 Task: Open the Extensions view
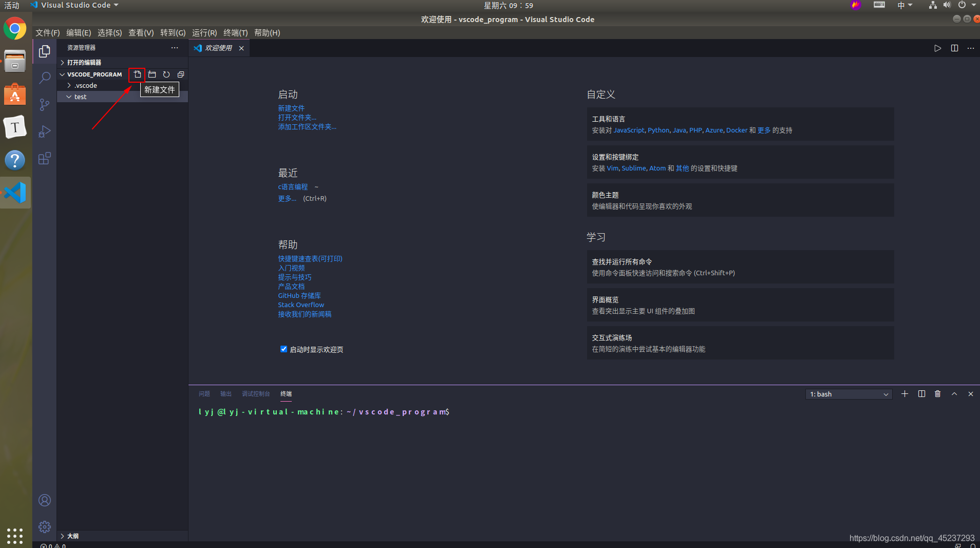45,158
